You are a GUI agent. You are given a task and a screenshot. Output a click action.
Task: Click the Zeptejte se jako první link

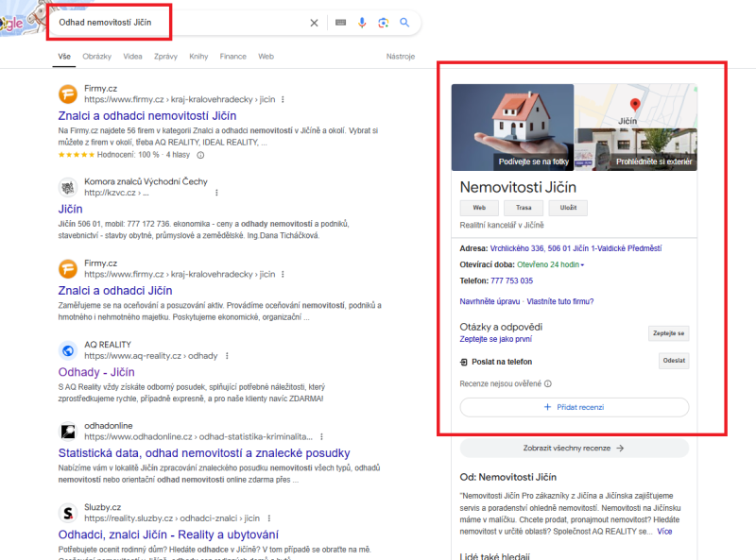495,339
